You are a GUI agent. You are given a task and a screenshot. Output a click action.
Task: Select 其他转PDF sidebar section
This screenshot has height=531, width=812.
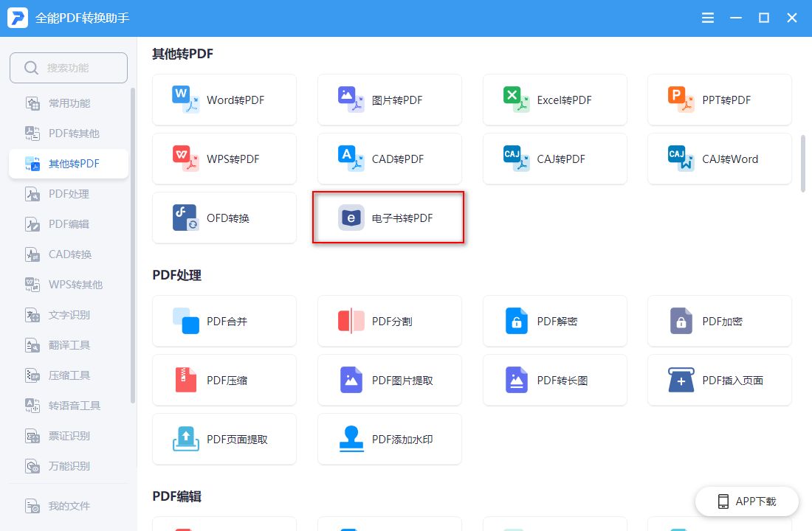[x=69, y=164]
